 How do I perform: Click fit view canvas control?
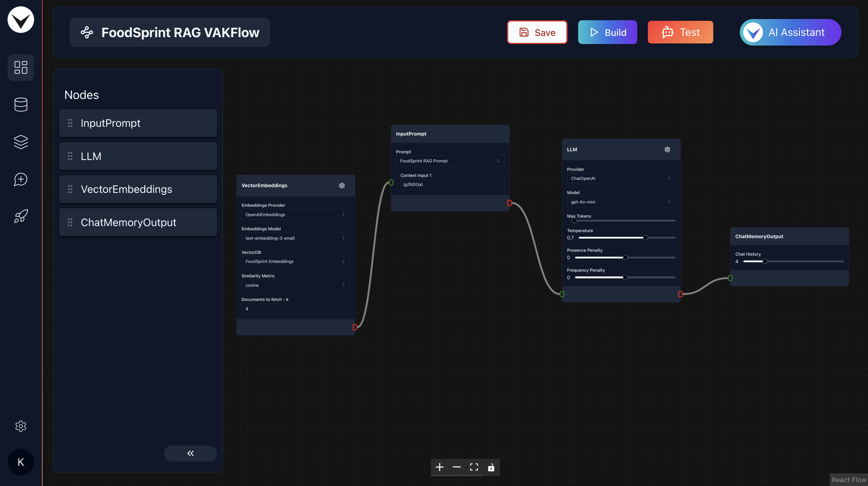point(474,467)
